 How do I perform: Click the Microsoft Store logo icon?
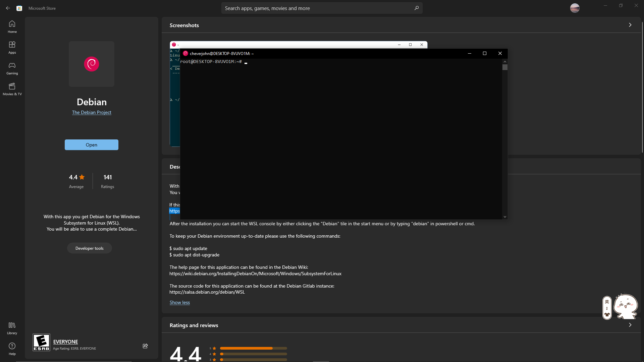pyautogui.click(x=19, y=8)
